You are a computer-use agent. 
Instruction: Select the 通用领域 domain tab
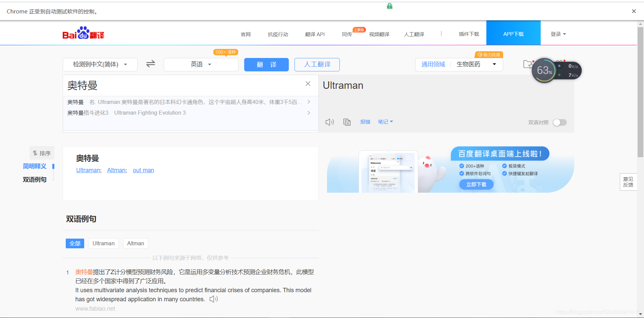433,64
